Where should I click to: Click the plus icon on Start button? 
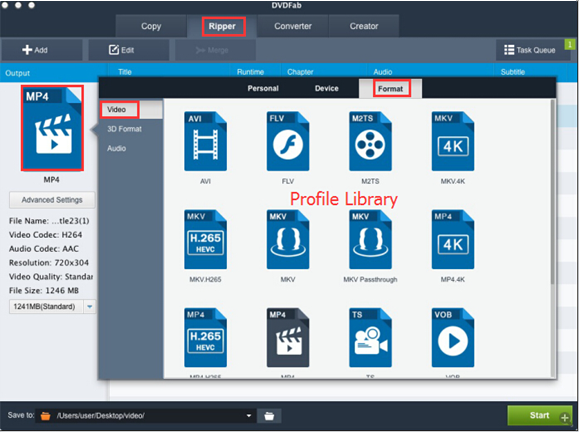[565, 418]
